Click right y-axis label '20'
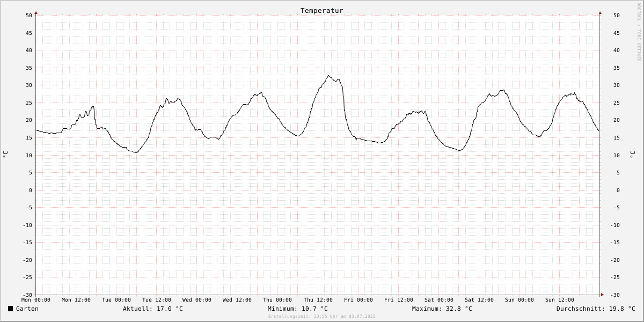This screenshot has width=644, height=322. click(x=617, y=120)
